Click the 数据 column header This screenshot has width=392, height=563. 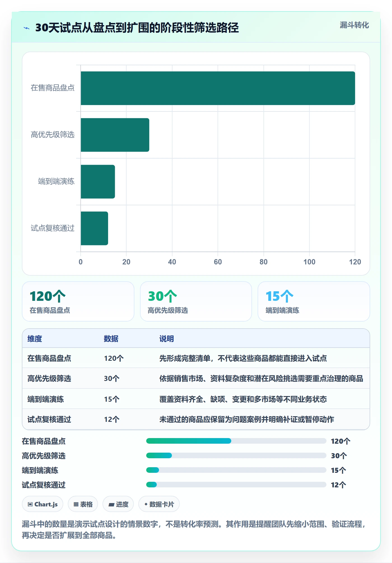coord(111,339)
